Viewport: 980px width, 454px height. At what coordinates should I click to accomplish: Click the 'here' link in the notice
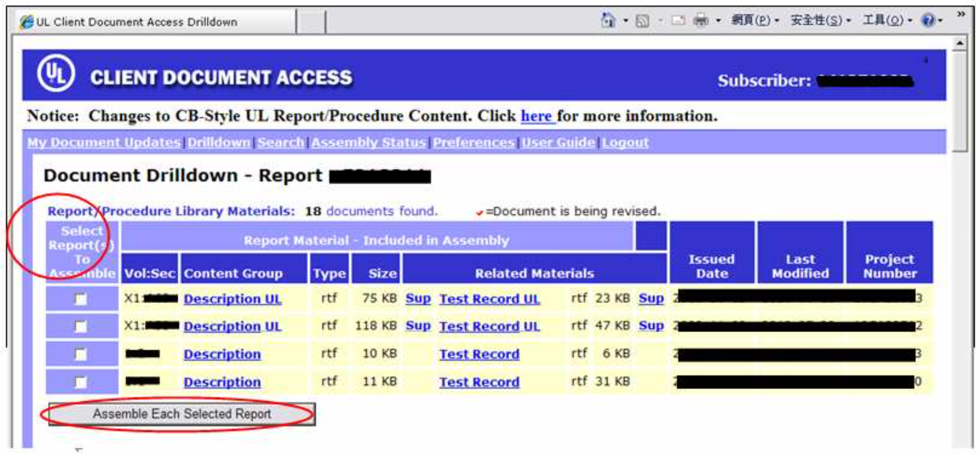[537, 116]
